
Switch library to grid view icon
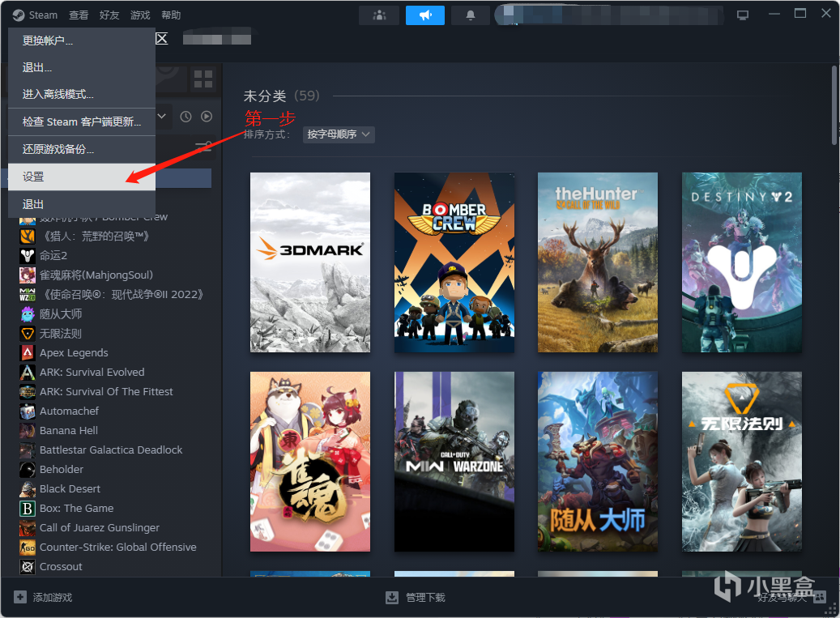click(203, 79)
